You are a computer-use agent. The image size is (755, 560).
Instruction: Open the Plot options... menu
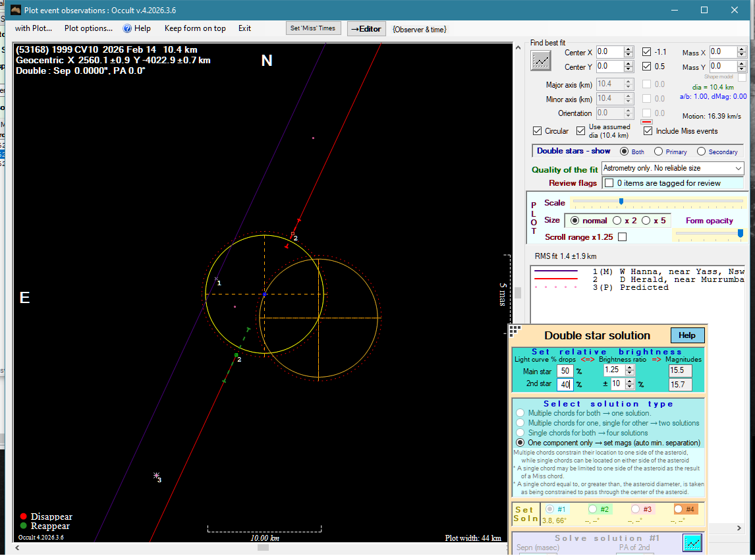point(88,28)
